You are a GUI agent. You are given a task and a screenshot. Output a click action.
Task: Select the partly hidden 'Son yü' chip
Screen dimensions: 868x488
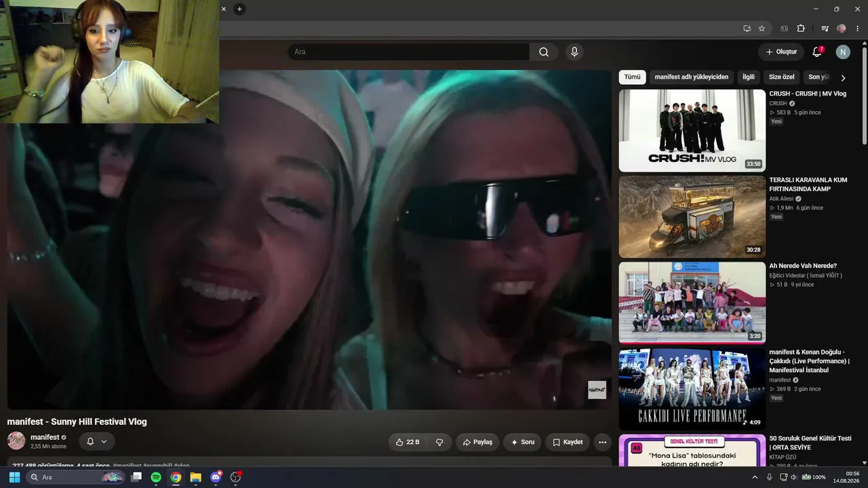(818, 77)
